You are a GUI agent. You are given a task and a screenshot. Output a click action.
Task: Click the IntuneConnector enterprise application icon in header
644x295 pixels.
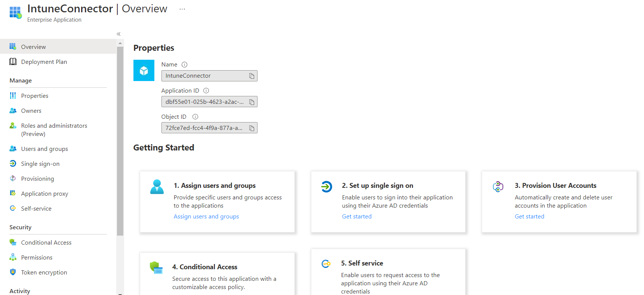pos(16,12)
